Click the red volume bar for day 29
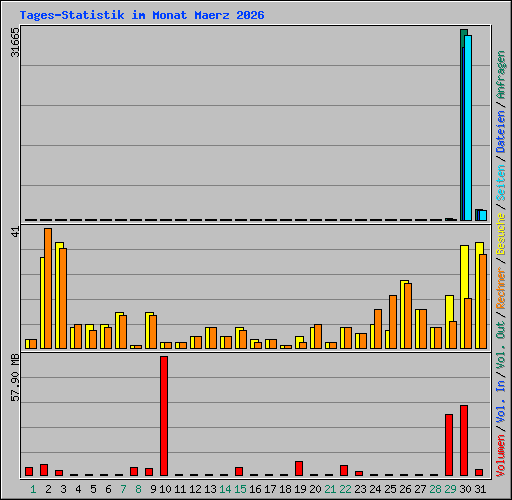This screenshot has height=500, width=512. 449,445
